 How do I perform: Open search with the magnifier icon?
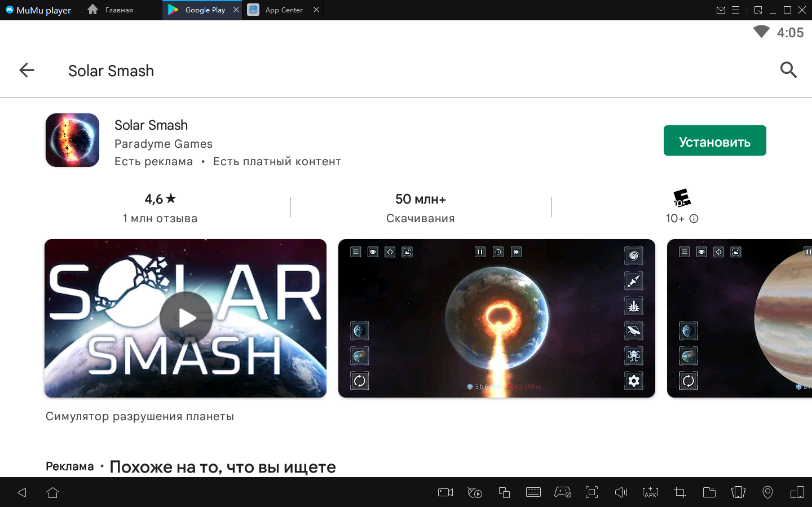[788, 70]
